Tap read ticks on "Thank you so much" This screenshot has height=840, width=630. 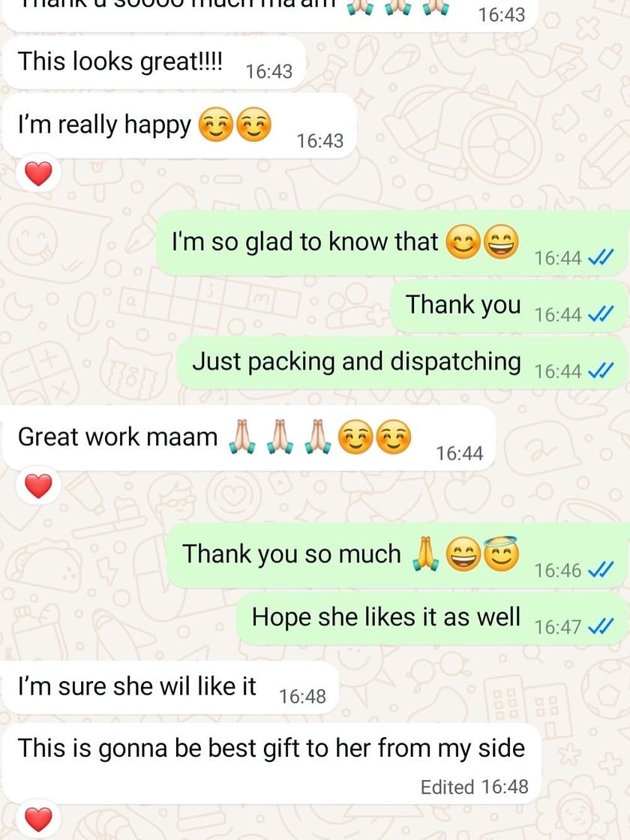[600, 570]
